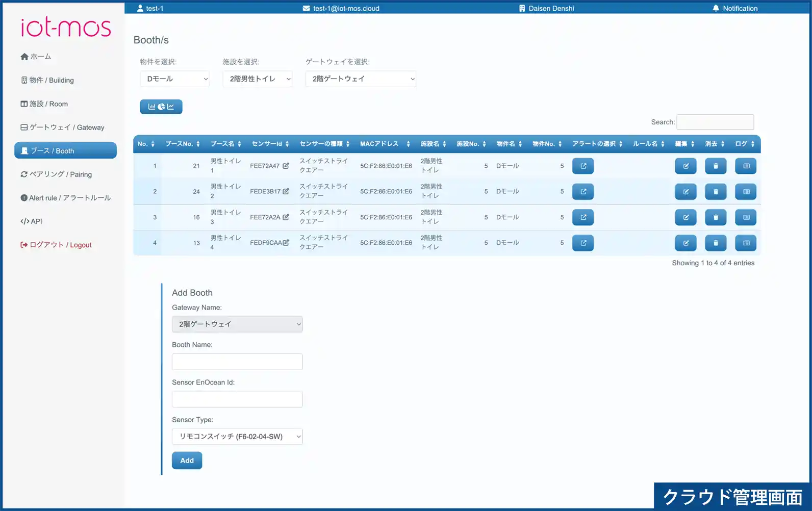Click MAC address cell in row 21
812x511 pixels.
(x=386, y=166)
